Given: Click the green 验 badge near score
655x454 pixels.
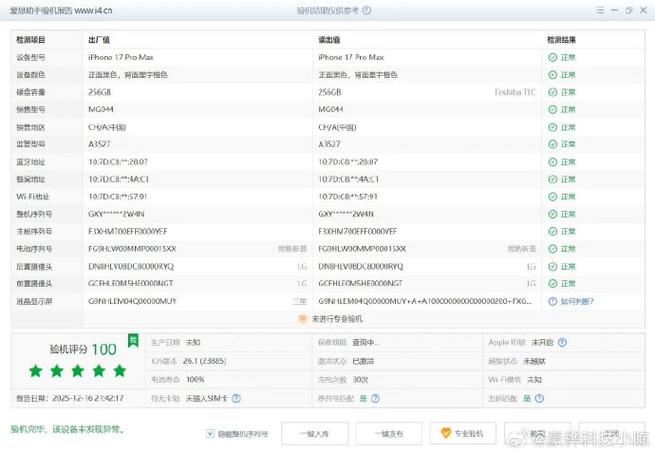Looking at the screenshot, I should click(x=133, y=341).
